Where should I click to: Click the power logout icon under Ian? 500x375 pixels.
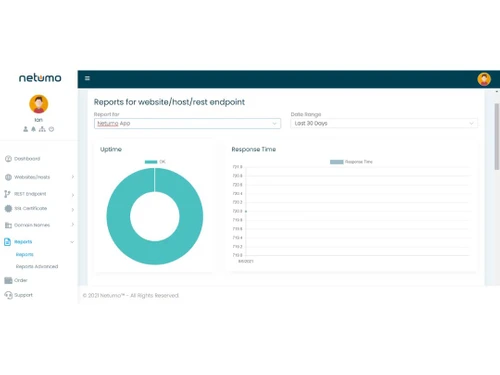point(51,129)
